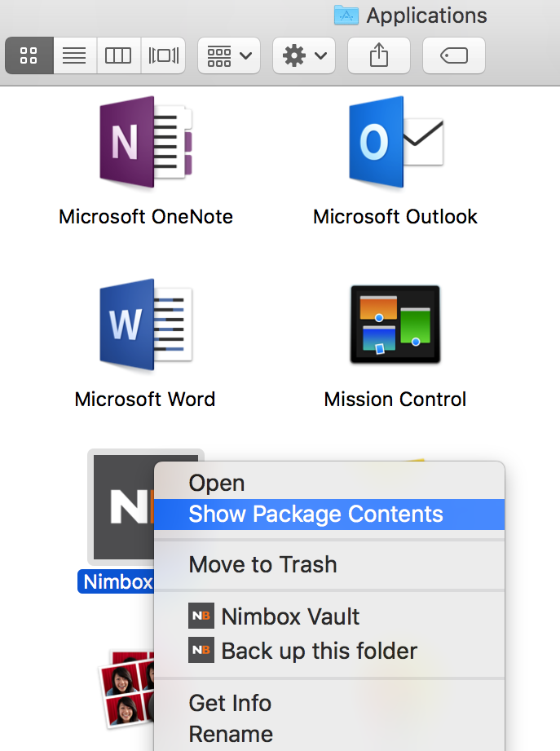The height and width of the screenshot is (751, 560).
Task: Open the item arrangement dropdown
Action: click(229, 55)
